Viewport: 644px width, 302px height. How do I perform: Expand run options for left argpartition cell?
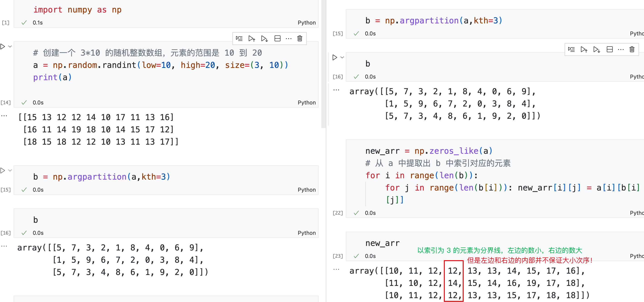[10, 171]
